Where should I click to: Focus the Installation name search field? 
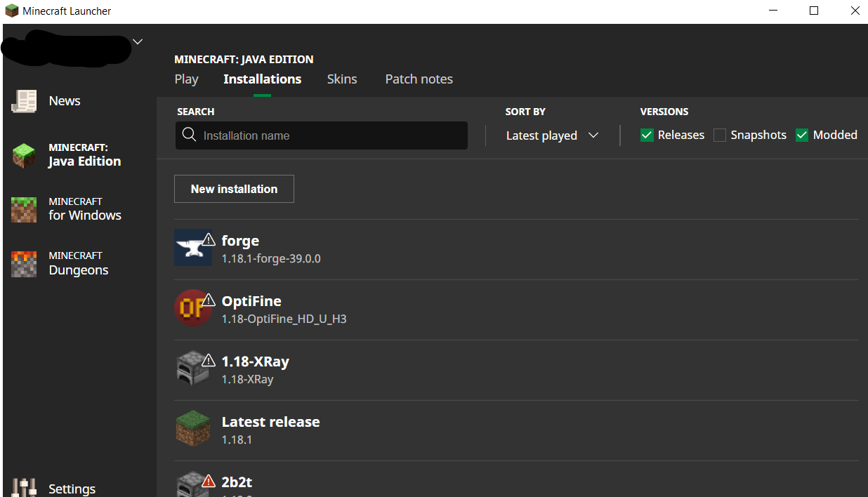(322, 135)
